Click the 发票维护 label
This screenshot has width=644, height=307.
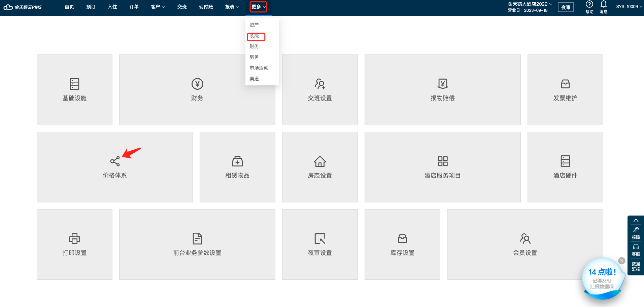tap(565, 98)
